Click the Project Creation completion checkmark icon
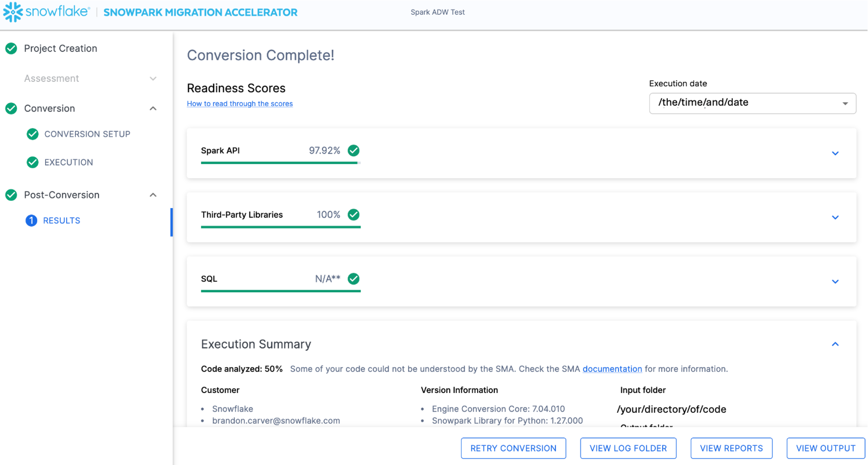This screenshot has width=868, height=465. (11, 48)
